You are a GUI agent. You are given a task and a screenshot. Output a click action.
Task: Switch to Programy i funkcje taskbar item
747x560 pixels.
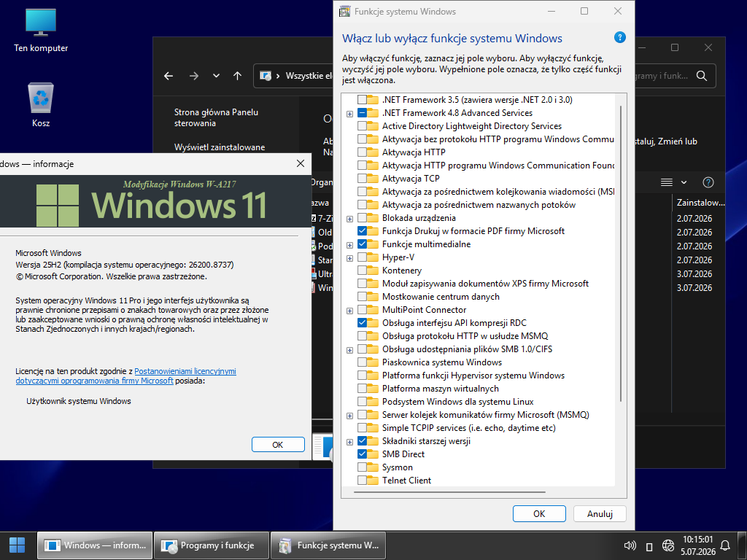pyautogui.click(x=212, y=545)
